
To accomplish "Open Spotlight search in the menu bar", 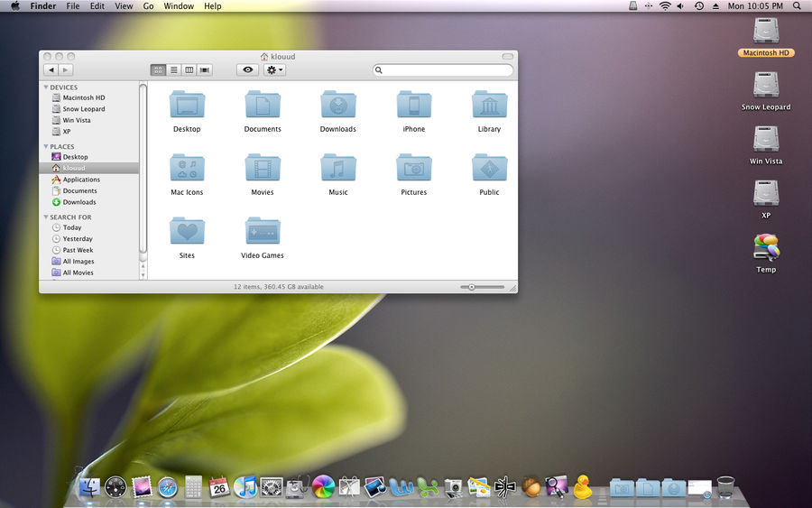I will 797,6.
